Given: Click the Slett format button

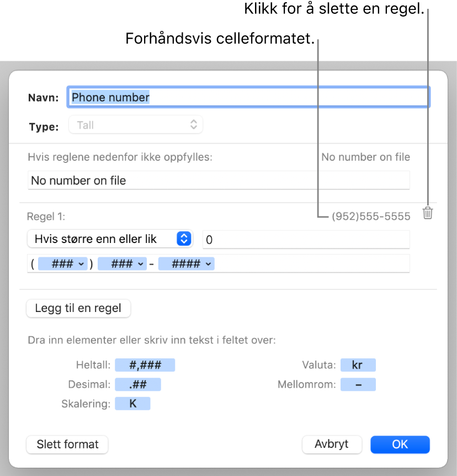Looking at the screenshot, I should pos(67,445).
